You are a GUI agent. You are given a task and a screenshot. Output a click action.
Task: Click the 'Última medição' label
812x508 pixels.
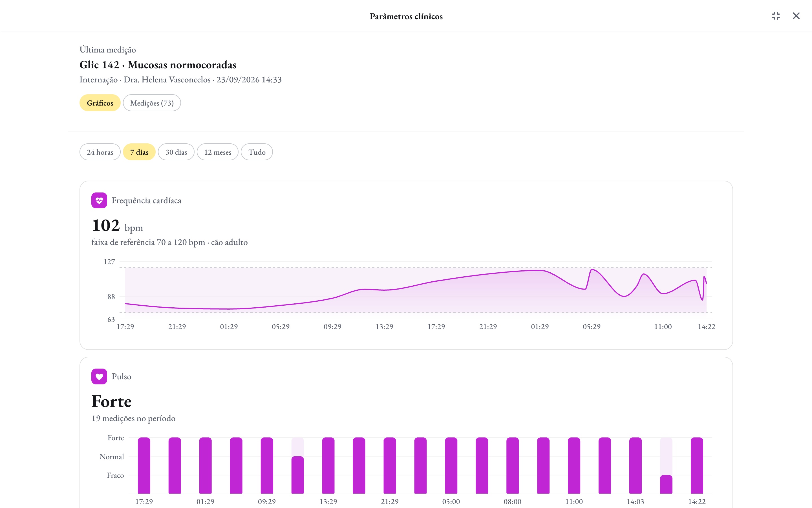108,50
